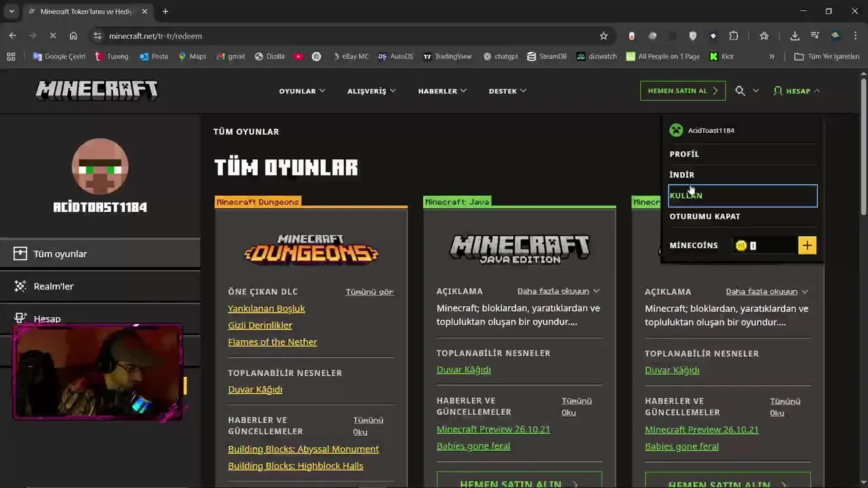The width and height of the screenshot is (868, 488).
Task: Expand the chevron beside the search icon
Action: (755, 91)
